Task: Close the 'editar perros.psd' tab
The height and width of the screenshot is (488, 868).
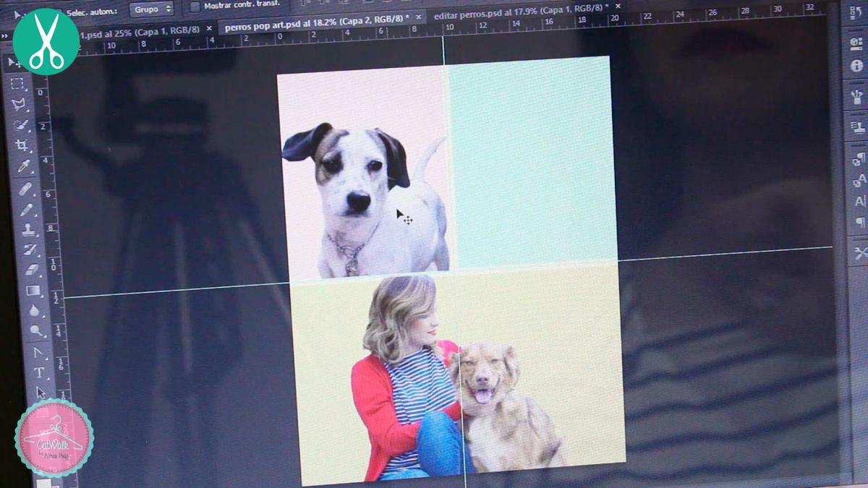Action: coord(618,7)
